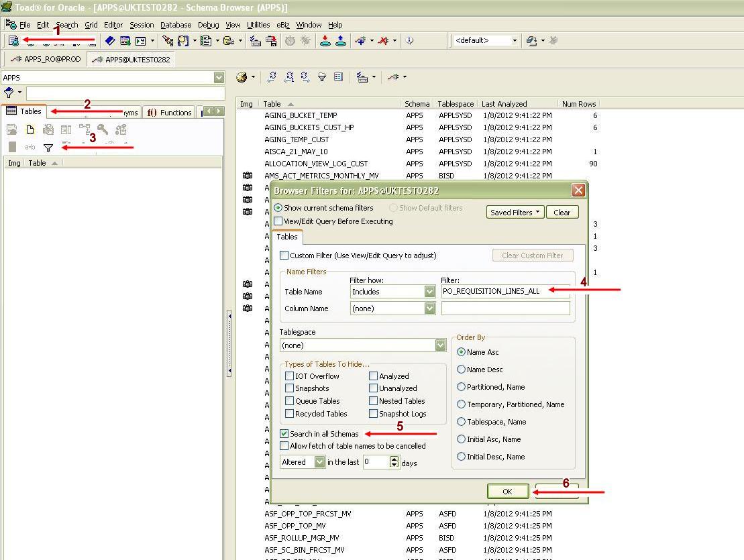Sort by the Tablespace column header
Viewport: 744px width, 560px height.
pyautogui.click(x=455, y=104)
